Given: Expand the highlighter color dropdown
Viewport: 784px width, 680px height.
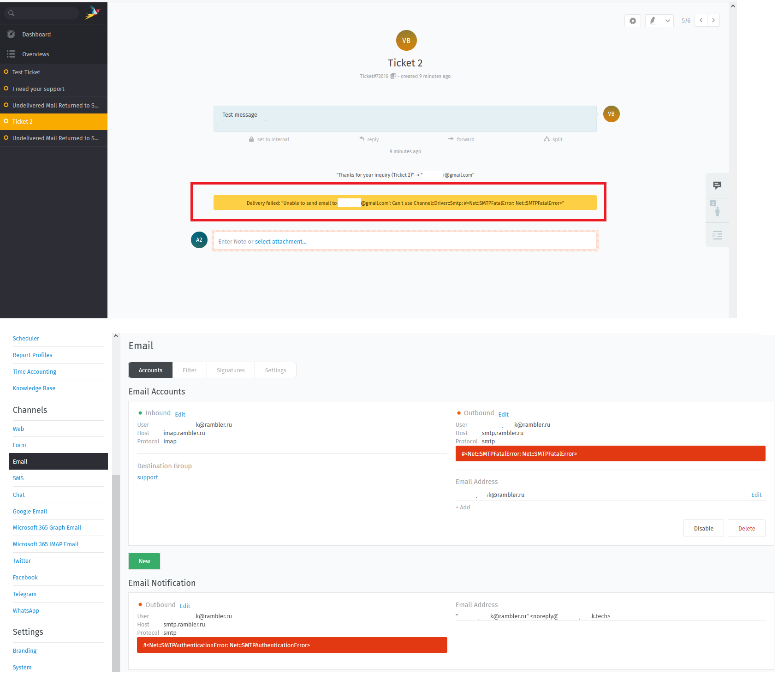Looking at the screenshot, I should click(x=668, y=21).
